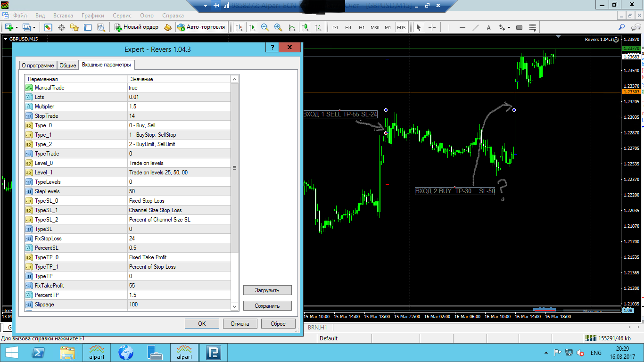Toggle the Market Watch panel icon
This screenshot has width=644, height=362.
pyautogui.click(x=48, y=27)
